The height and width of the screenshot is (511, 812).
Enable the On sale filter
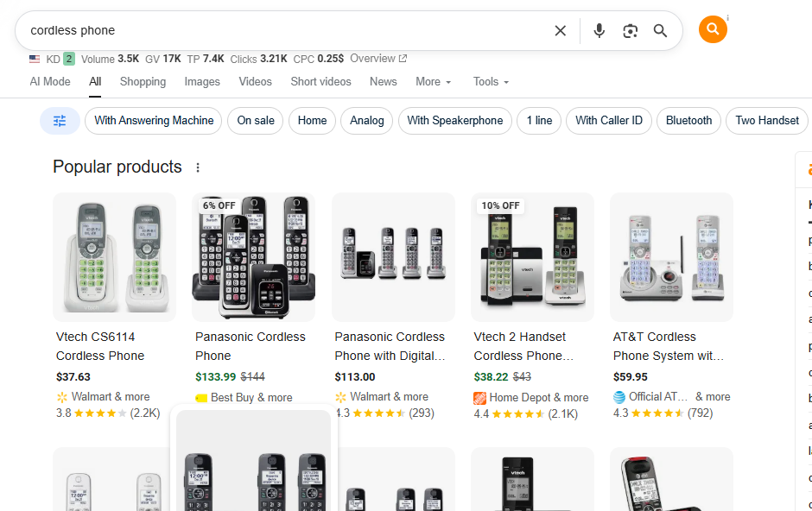click(255, 121)
